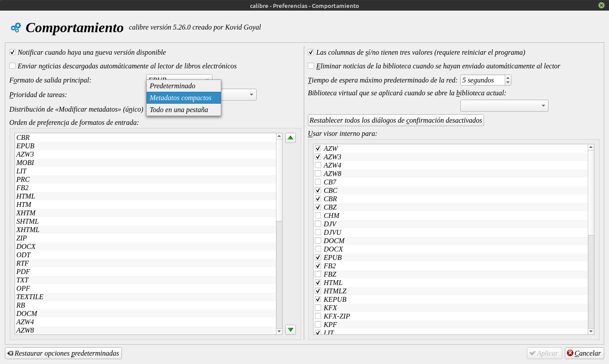Screen dimensions: 609x364
Task: Uncheck HTMLZ in the internal viewer list
Action: (318, 291)
